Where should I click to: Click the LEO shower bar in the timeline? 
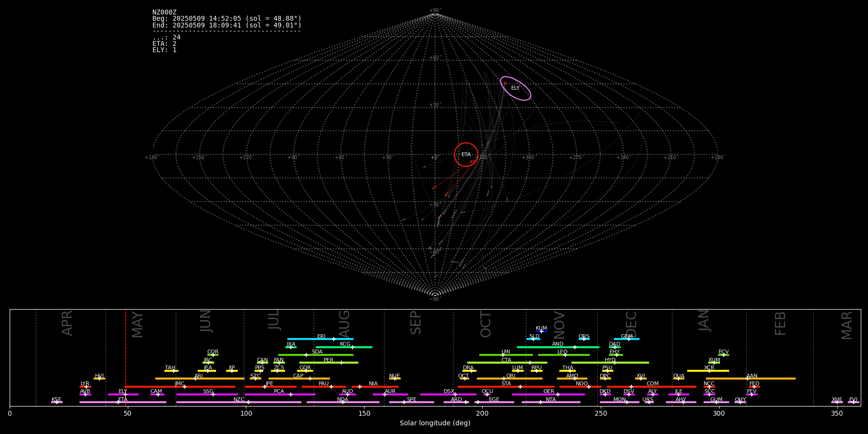(564, 355)
